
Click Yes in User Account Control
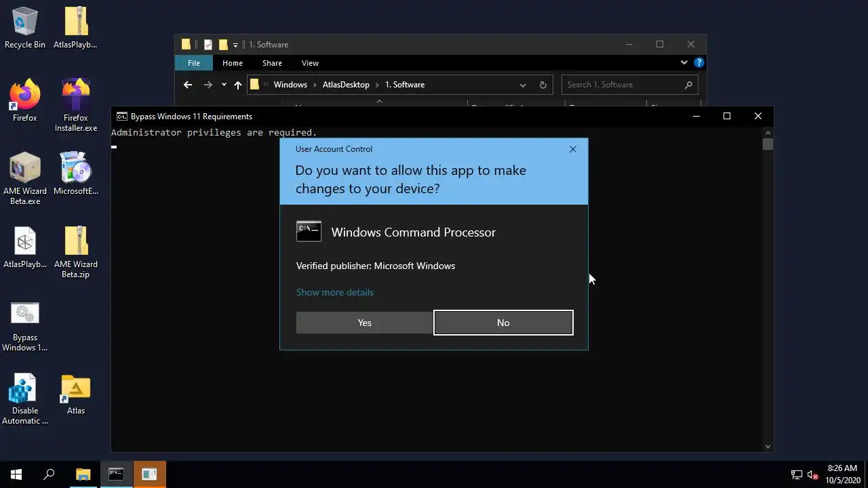click(365, 323)
